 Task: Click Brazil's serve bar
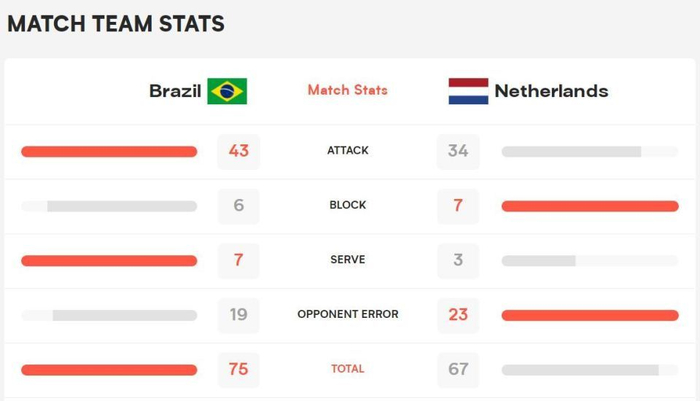click(109, 260)
